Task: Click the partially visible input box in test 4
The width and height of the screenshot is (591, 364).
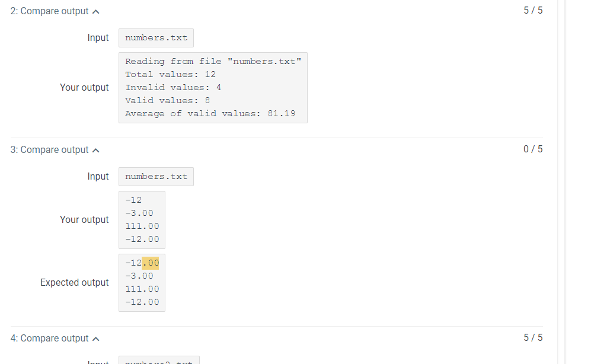Action: point(159,360)
